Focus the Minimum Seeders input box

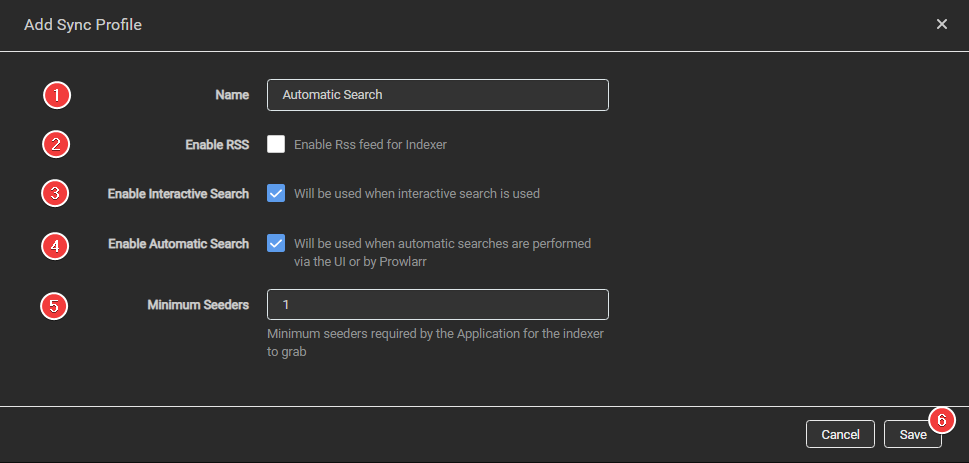coord(437,304)
